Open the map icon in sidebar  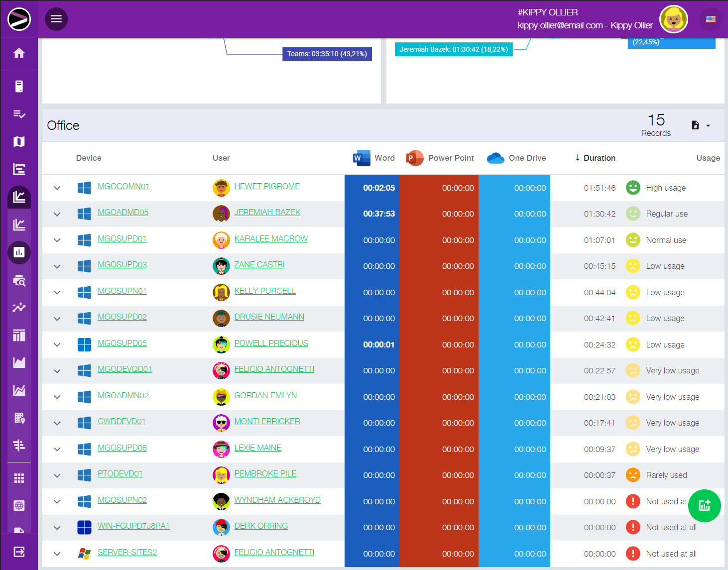pos(19,142)
